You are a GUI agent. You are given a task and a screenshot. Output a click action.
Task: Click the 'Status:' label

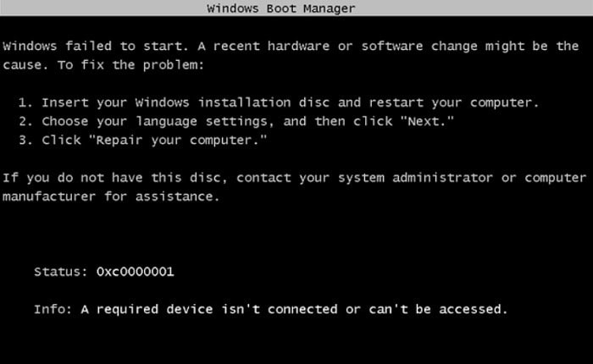[x=61, y=272]
